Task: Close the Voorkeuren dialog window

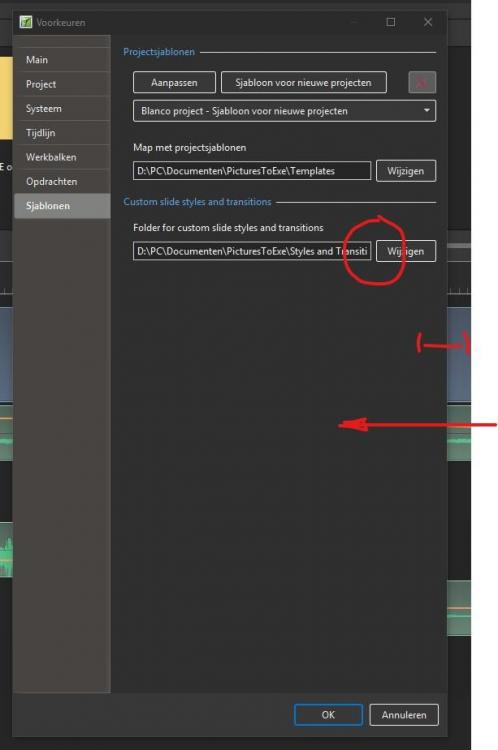Action: pos(428,22)
